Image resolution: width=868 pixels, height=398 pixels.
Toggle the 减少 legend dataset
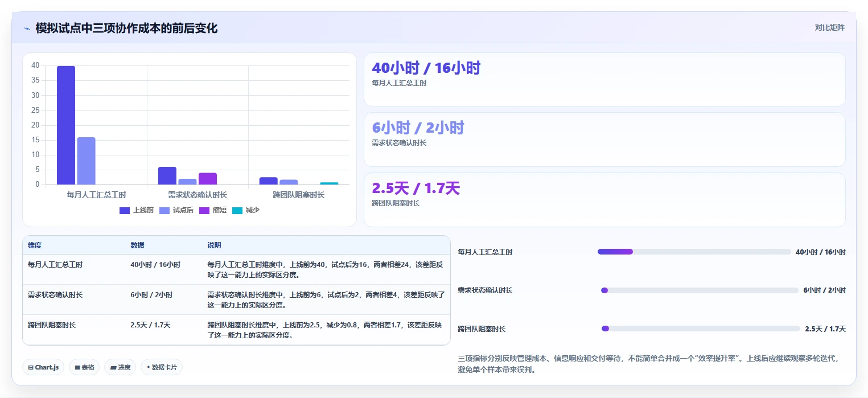pos(246,210)
